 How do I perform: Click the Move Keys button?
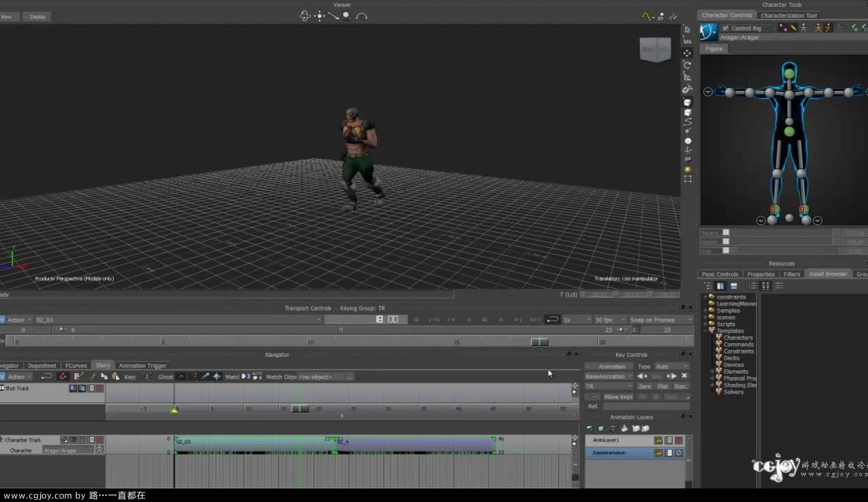pyautogui.click(x=618, y=397)
